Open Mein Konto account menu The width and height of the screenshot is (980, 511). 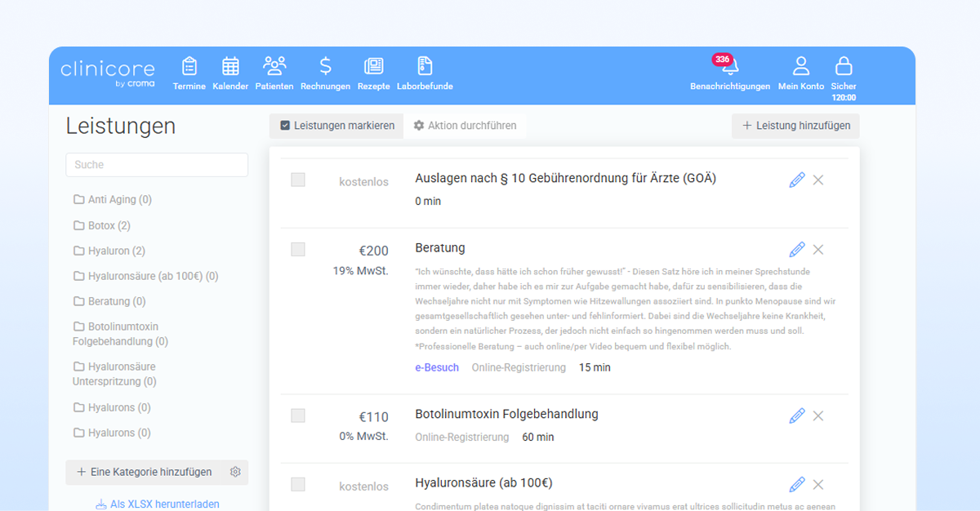[x=801, y=73]
